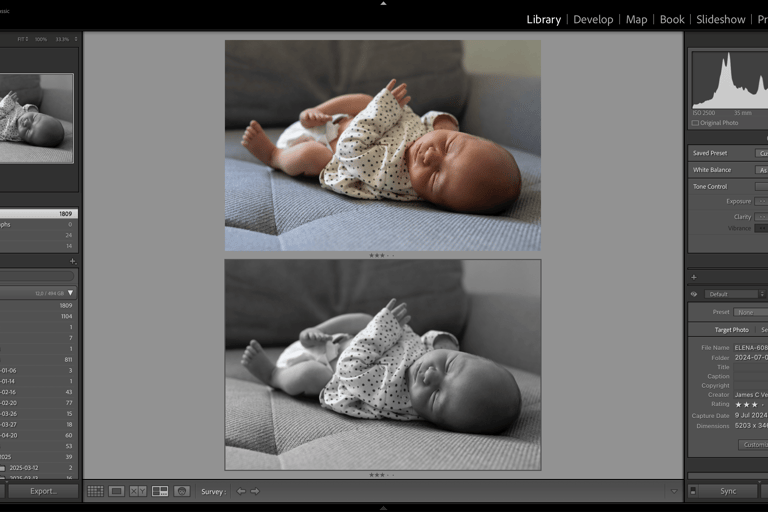Image resolution: width=768 pixels, height=512 pixels.
Task: Select folder ending -04-20 with 60 photos
Action: point(39,435)
